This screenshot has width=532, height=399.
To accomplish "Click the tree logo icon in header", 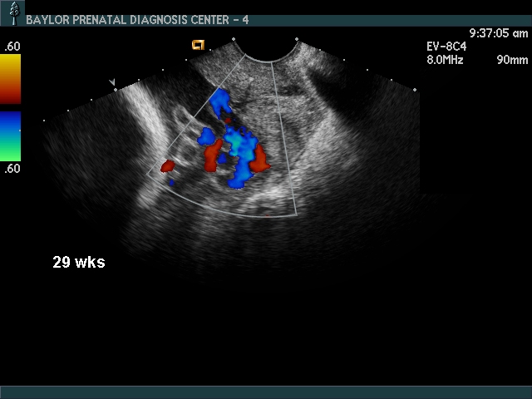I will click(x=13, y=13).
